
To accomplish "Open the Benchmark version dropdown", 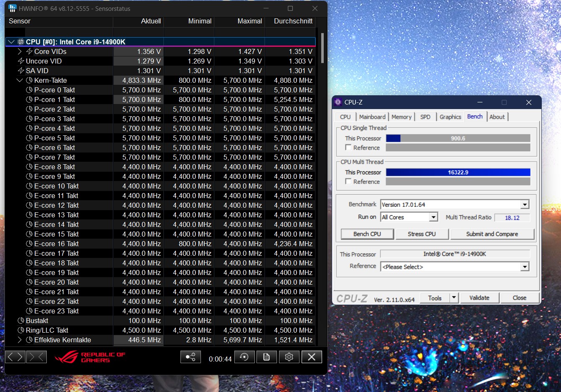I will pos(525,204).
